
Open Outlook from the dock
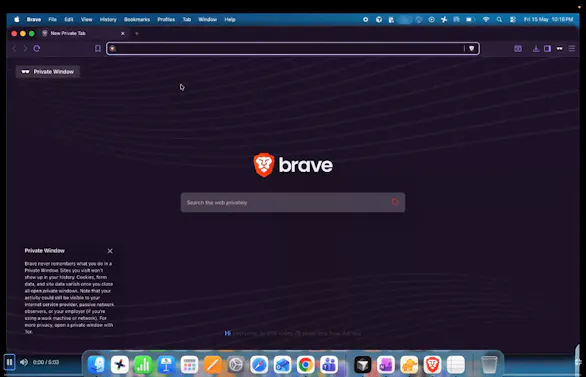click(282, 364)
